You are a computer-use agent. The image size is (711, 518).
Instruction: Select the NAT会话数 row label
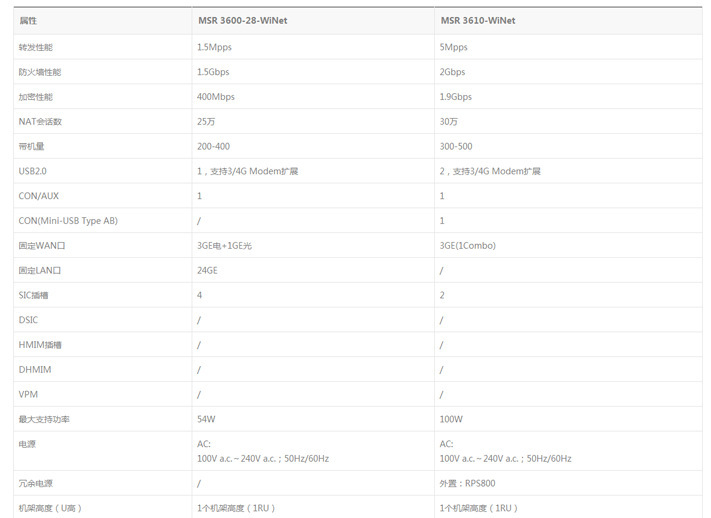pos(40,122)
